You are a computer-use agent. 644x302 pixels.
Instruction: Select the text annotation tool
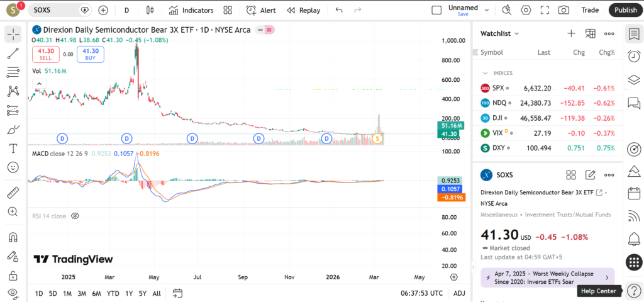[x=13, y=148]
